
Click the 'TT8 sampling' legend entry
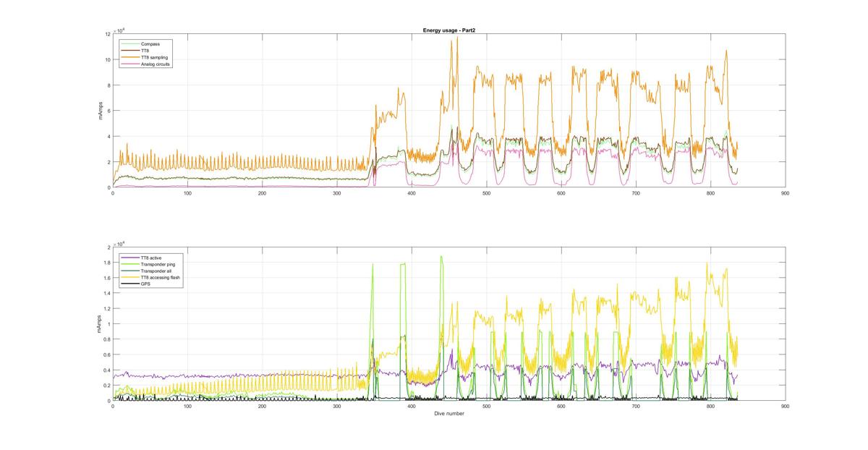[x=145, y=57]
